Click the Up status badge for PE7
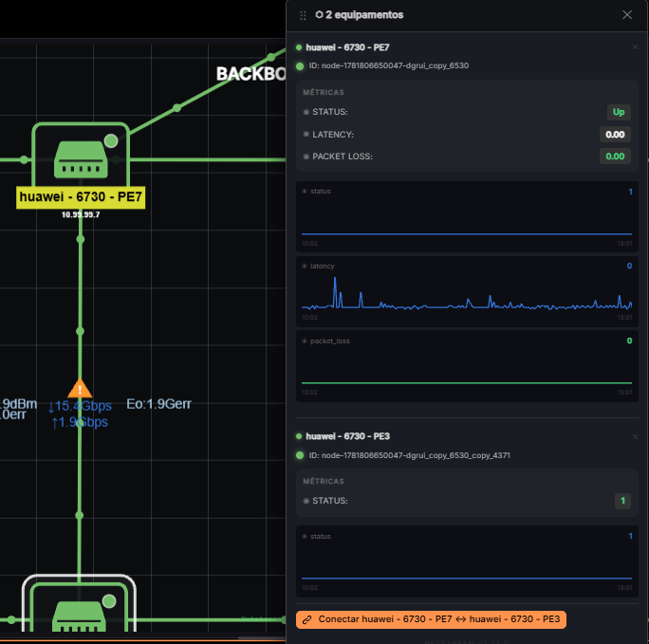 click(619, 112)
